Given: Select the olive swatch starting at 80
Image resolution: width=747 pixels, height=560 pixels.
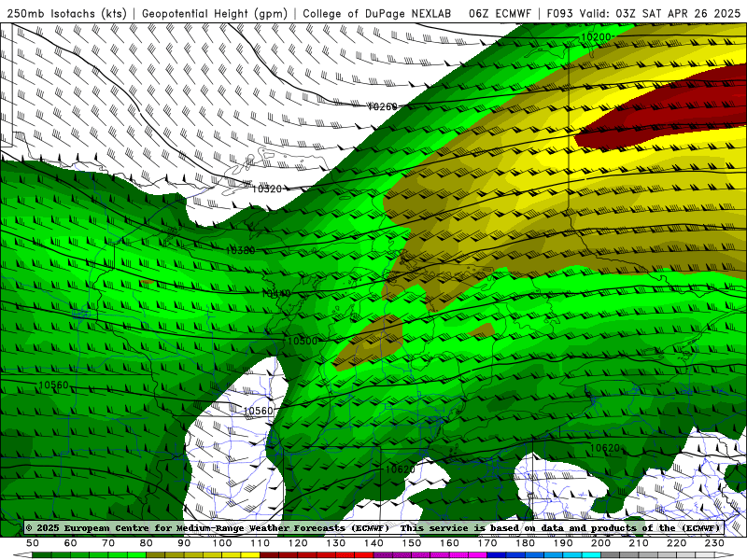Looking at the screenshot, I should (x=155, y=555).
